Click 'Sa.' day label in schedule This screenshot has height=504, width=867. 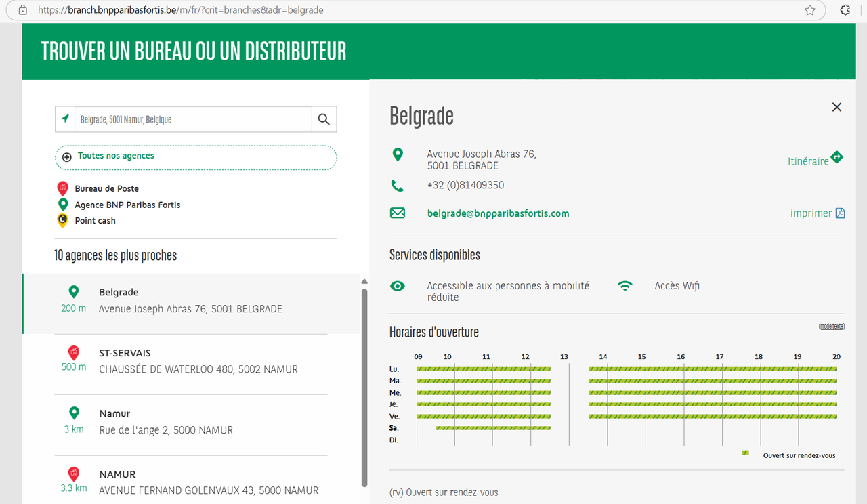[394, 428]
